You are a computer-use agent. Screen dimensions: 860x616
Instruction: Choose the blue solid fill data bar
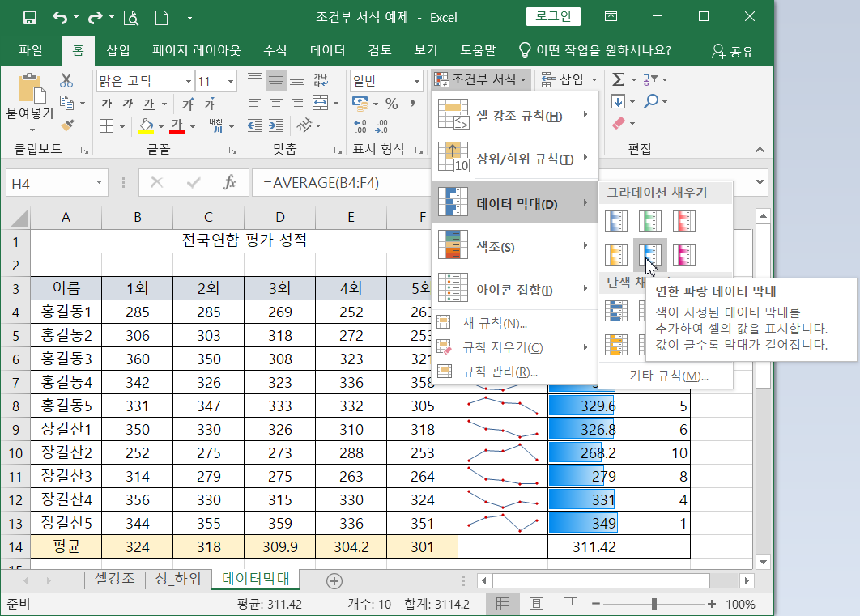pyautogui.click(x=616, y=311)
